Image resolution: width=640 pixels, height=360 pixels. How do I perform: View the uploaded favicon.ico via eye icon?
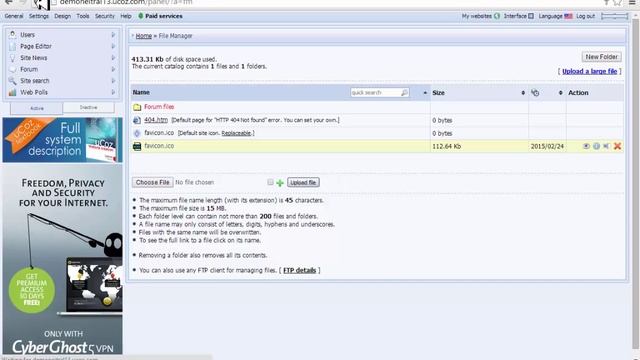[586, 146]
